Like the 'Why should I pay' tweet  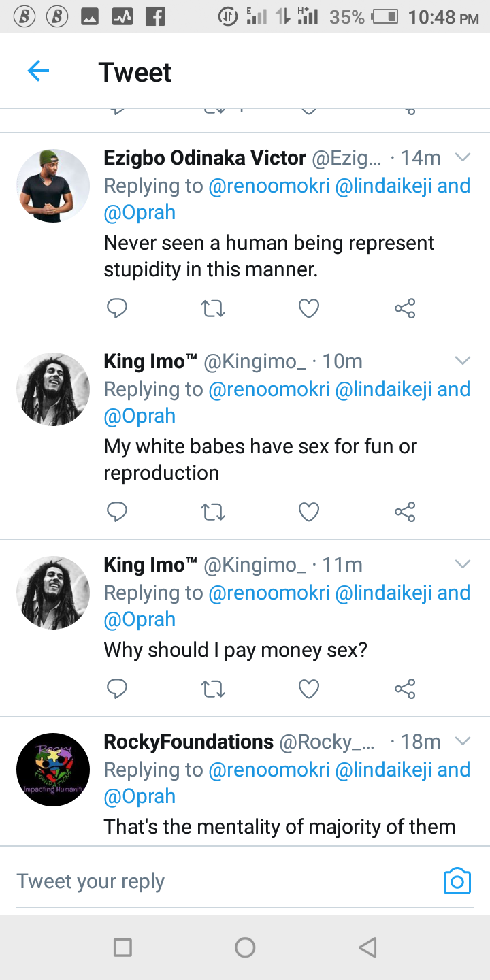[309, 689]
